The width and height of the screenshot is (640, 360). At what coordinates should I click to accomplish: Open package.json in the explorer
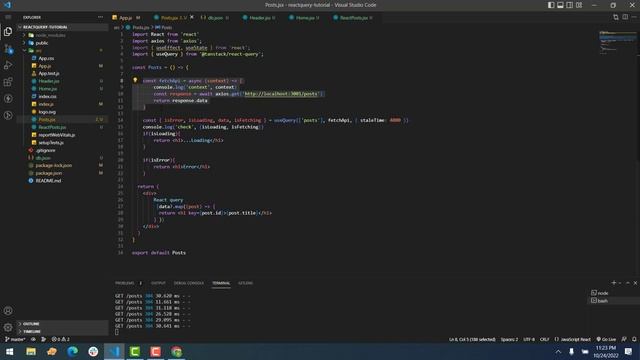click(x=63, y=173)
